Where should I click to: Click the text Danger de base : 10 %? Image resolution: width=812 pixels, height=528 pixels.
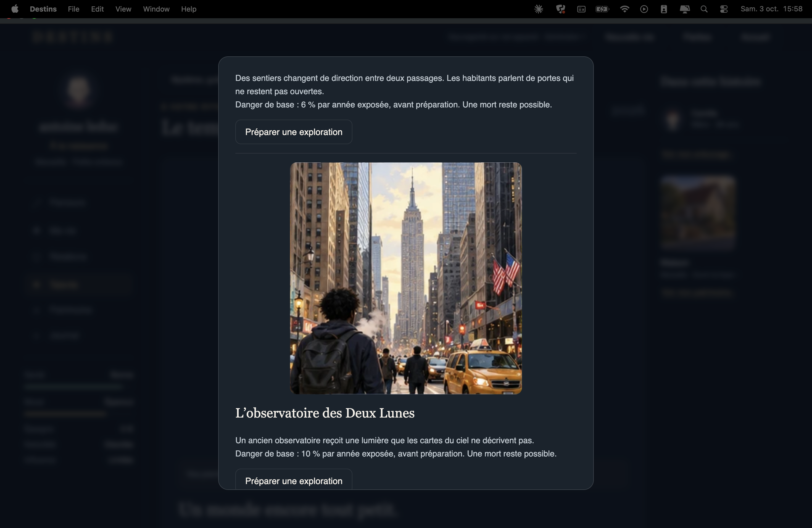tap(278, 454)
